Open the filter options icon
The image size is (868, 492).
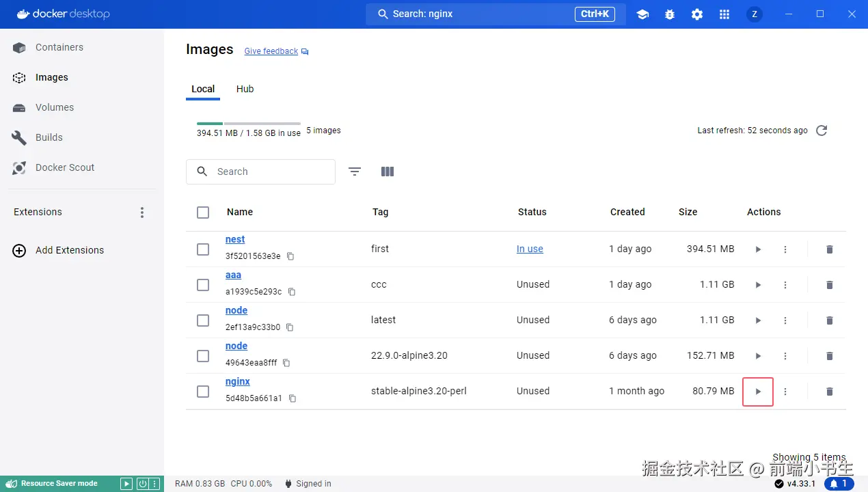(x=355, y=172)
